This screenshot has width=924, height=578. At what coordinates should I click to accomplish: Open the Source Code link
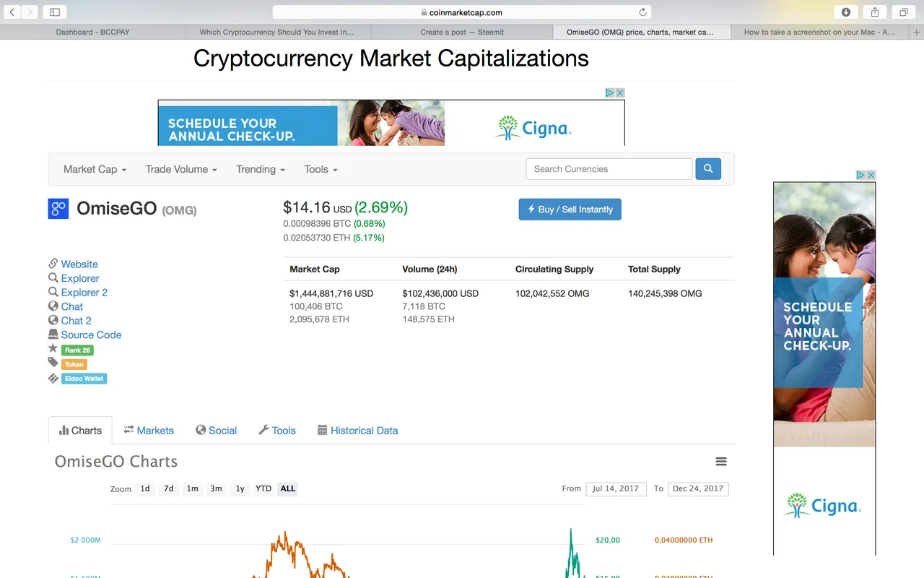click(x=91, y=335)
